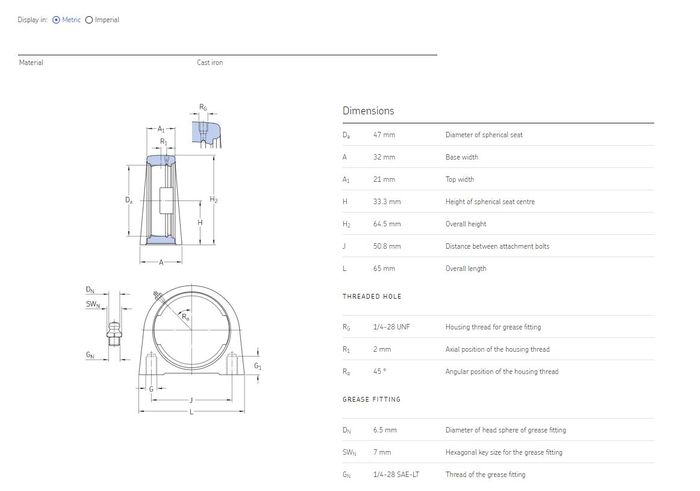700x491 pixels.
Task: Click the THREADED HOLE section heading
Action: 371,297
